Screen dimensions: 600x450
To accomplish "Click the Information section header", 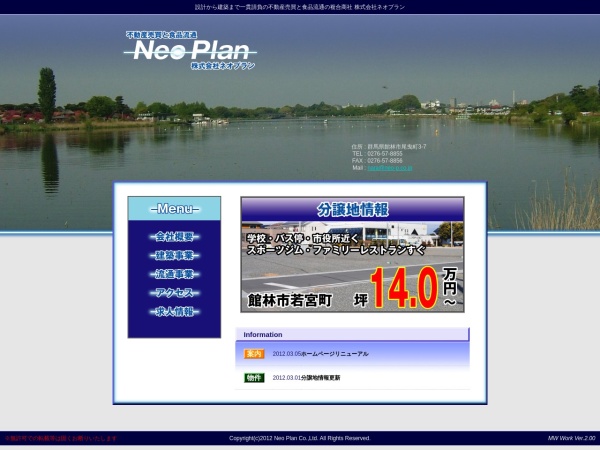I will (352, 334).
